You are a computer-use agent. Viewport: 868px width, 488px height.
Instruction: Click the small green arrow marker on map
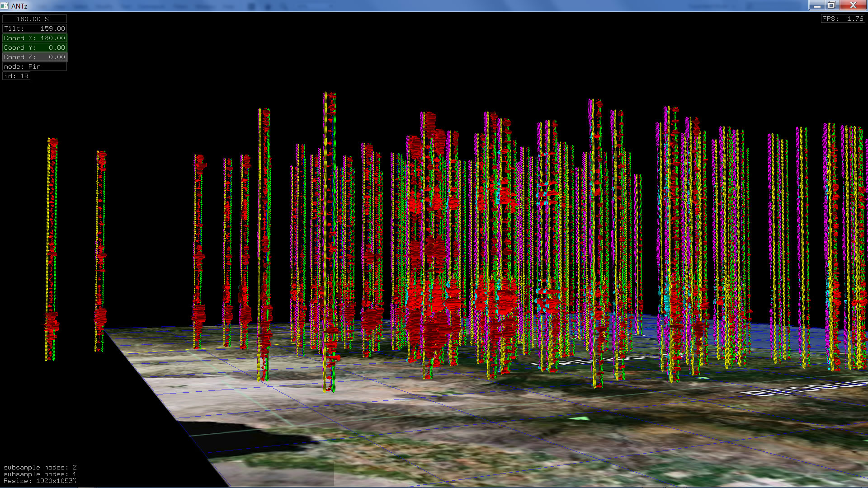[x=580, y=419]
